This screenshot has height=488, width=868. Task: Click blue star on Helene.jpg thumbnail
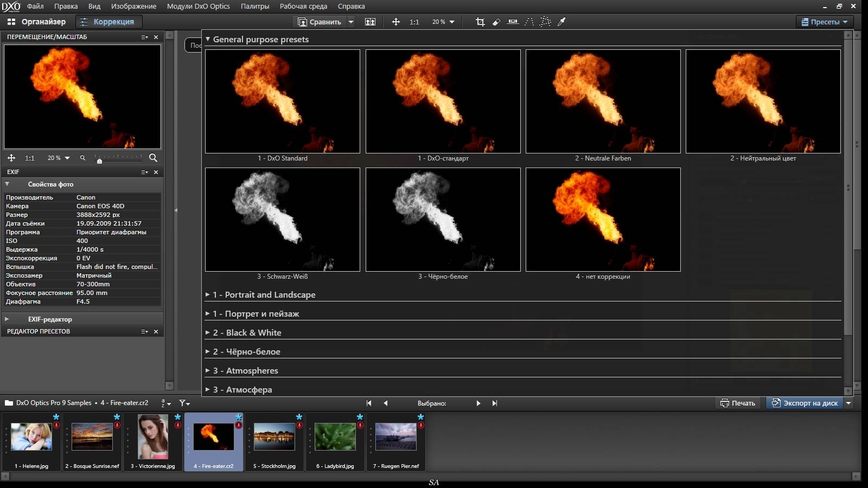tap(56, 416)
